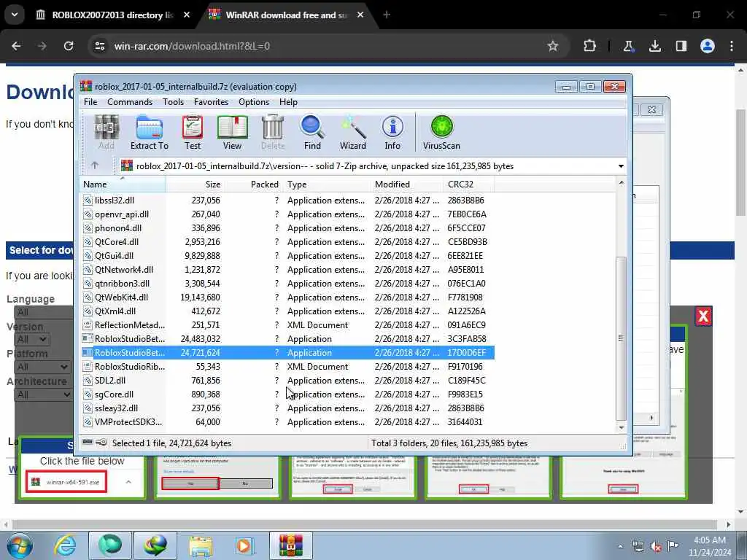Click Chrome bookmark star icon

pos(553,46)
